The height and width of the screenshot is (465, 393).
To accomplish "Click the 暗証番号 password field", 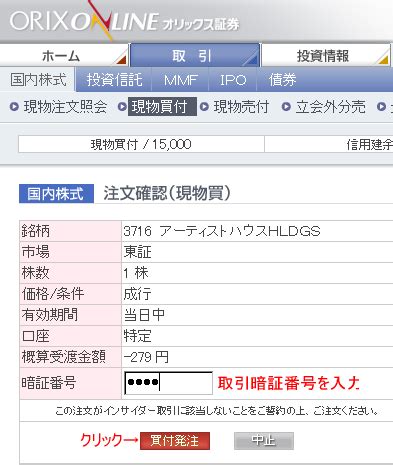I will pos(168,383).
